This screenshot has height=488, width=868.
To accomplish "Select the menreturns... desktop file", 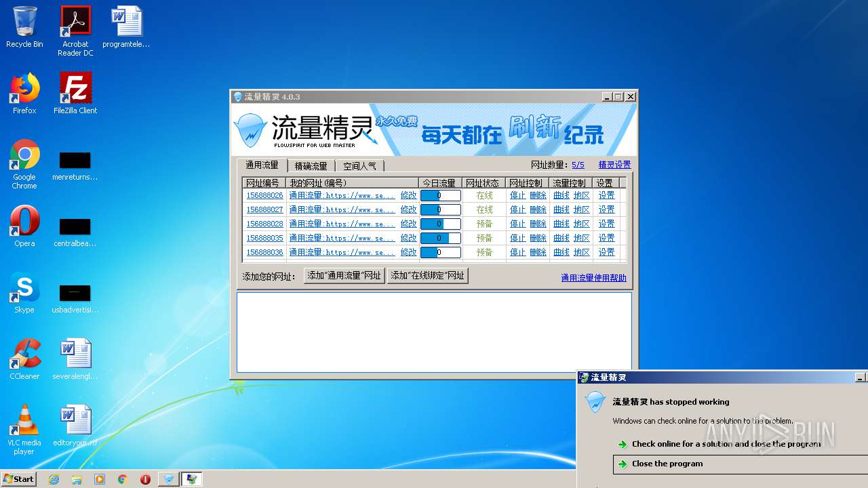I will point(75,166).
